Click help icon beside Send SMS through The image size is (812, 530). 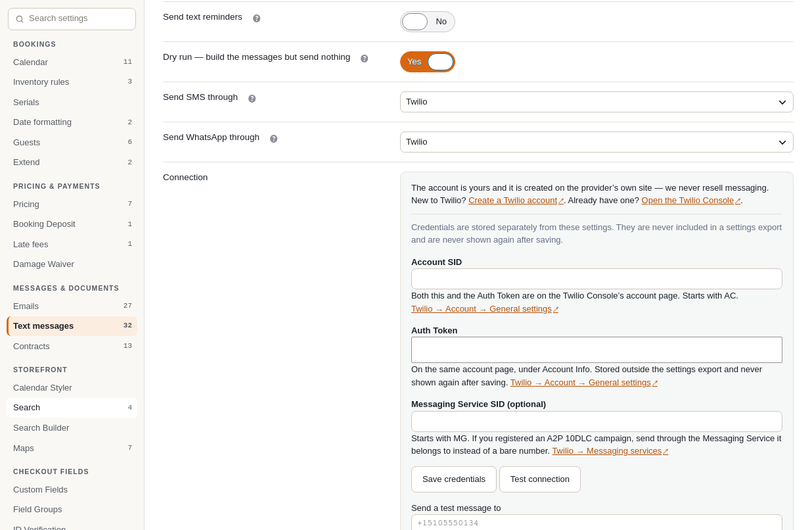(252, 99)
